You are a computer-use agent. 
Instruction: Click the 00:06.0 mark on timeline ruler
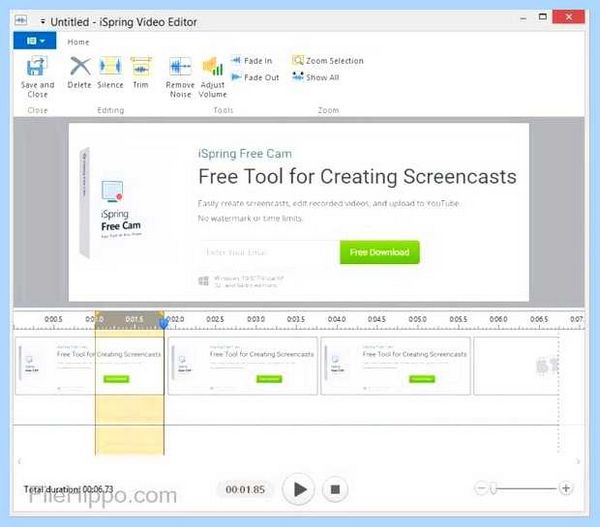click(498, 319)
